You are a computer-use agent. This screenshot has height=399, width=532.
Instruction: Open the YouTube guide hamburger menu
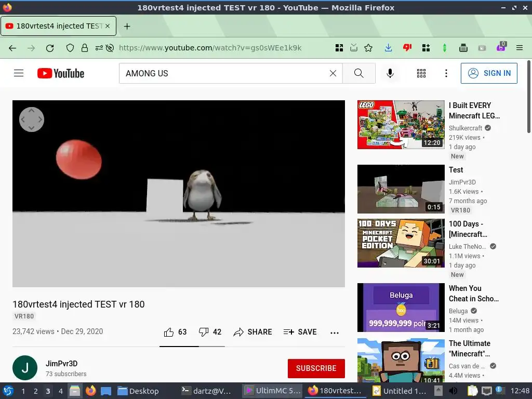[19, 73]
